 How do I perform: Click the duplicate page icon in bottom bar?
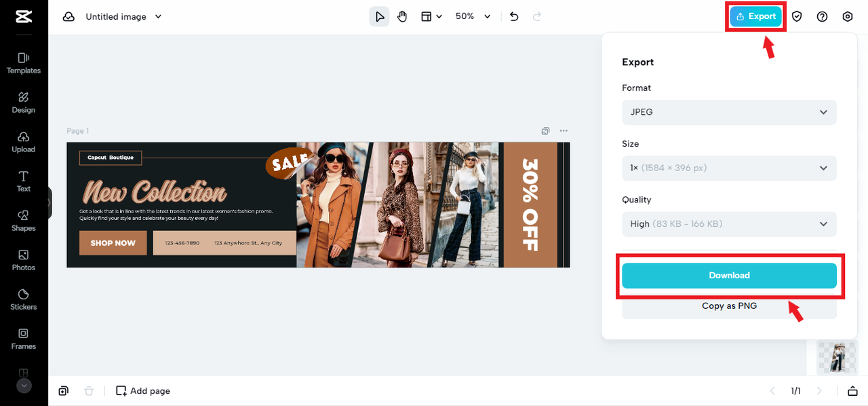coord(63,390)
